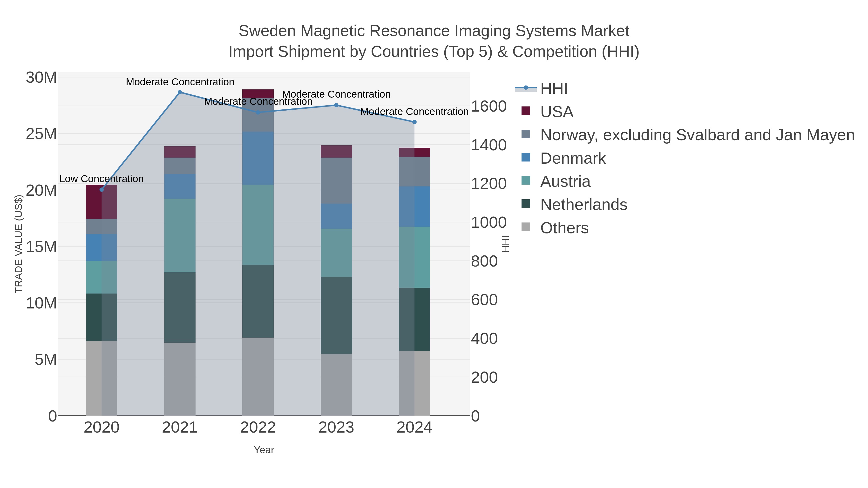Image resolution: width=868 pixels, height=488 pixels.
Task: Click the Others gray legend swatch
Action: click(526, 227)
